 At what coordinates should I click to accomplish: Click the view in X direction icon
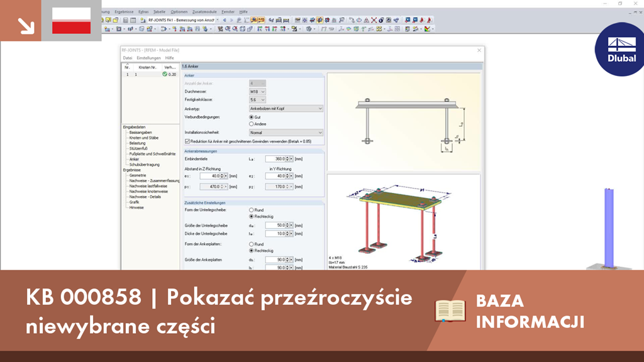(x=260, y=29)
